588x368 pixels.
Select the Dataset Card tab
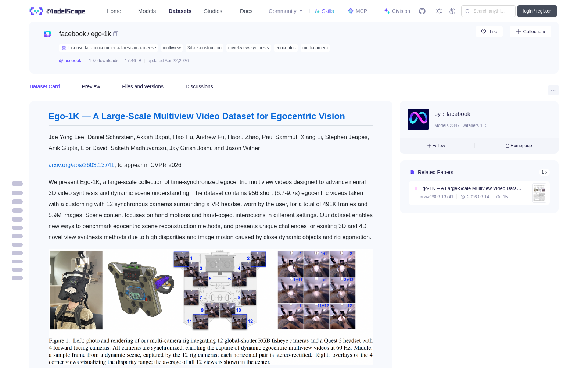point(44,86)
